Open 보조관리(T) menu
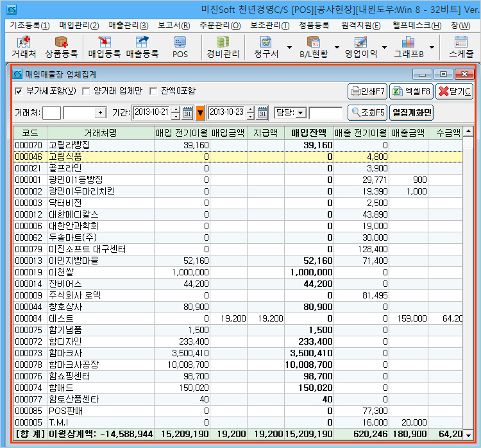This screenshot has height=448, width=481. (269, 25)
